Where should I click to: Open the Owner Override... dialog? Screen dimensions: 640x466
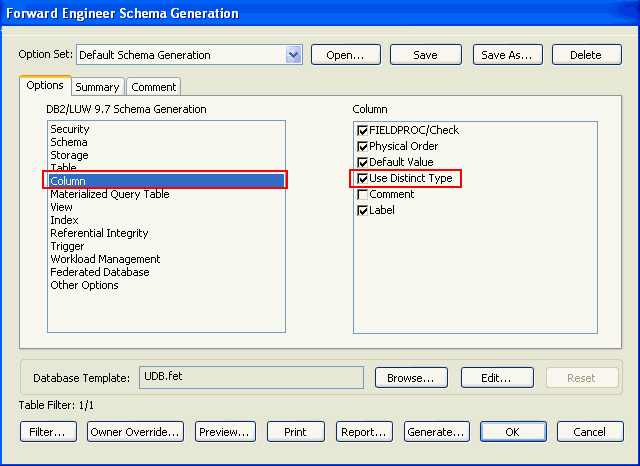(x=135, y=432)
